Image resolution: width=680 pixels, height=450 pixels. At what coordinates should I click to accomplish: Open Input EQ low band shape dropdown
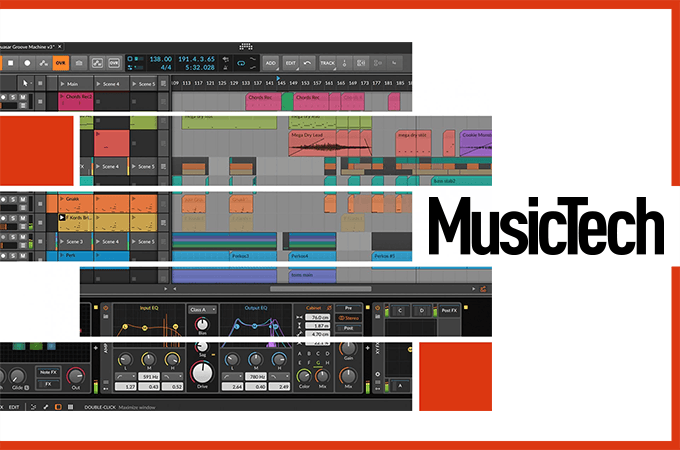(126, 377)
